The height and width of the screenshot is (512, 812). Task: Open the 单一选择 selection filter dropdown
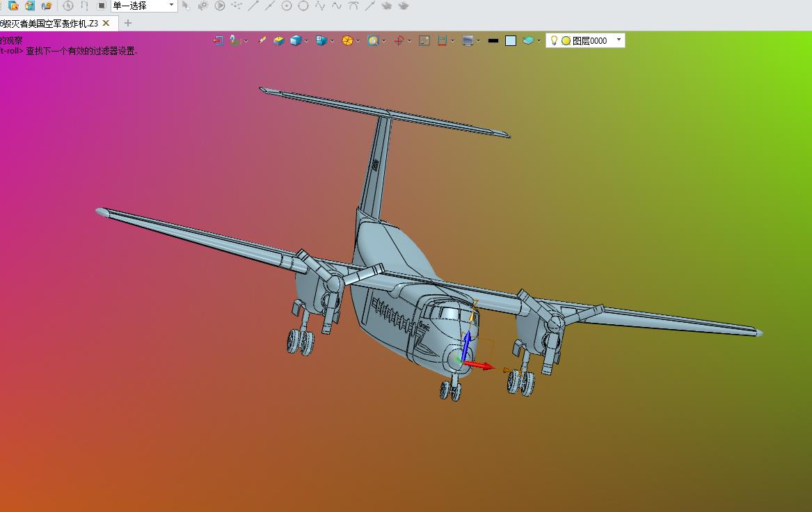click(144, 6)
